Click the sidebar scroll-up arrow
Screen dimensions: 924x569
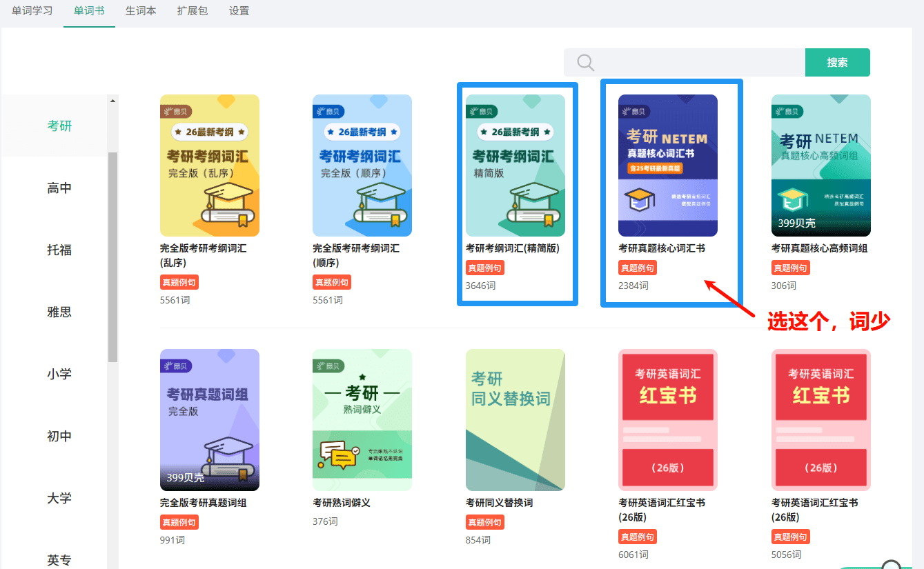coord(113,101)
